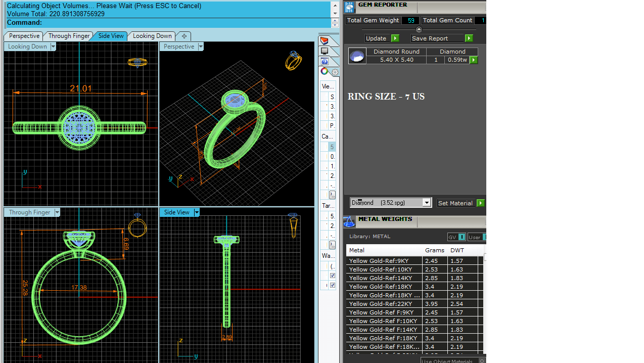The width and height of the screenshot is (644, 363).
Task: Click the green arrow next to Update
Action: tap(395, 38)
